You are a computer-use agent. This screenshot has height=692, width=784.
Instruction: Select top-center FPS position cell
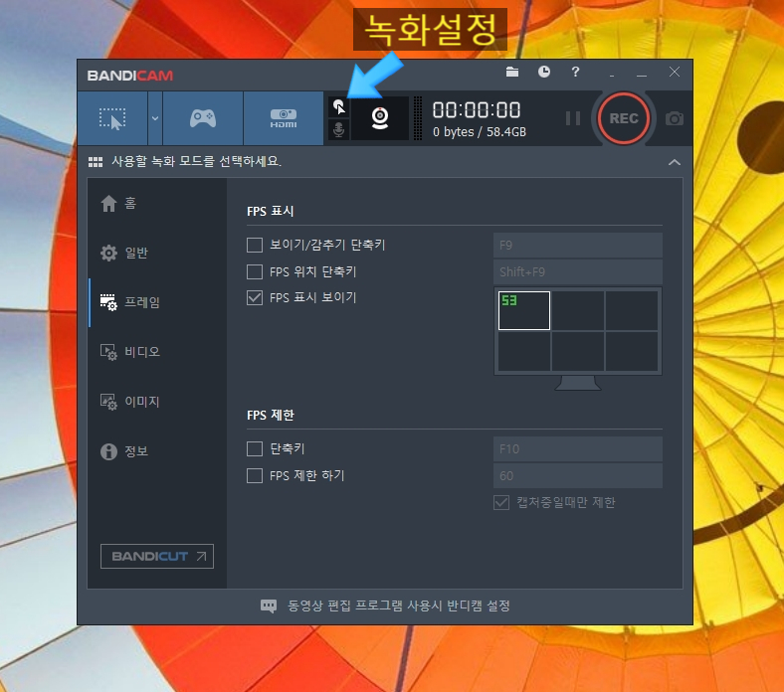(x=578, y=311)
